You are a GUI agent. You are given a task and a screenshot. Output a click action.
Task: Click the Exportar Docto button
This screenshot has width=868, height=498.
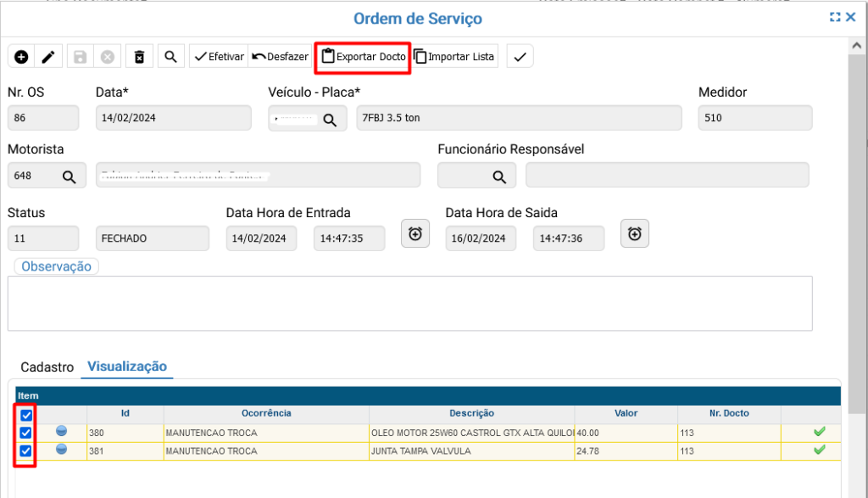coord(363,57)
